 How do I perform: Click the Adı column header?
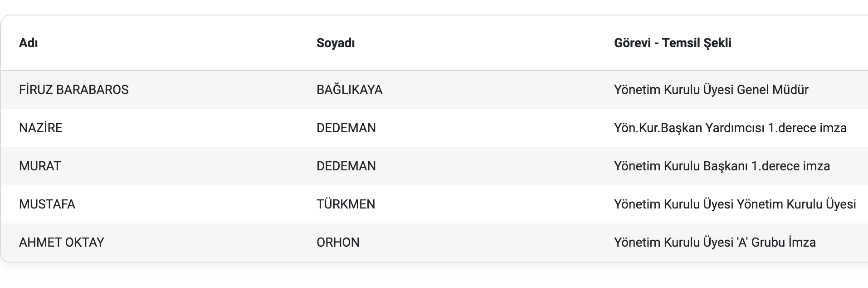28,43
